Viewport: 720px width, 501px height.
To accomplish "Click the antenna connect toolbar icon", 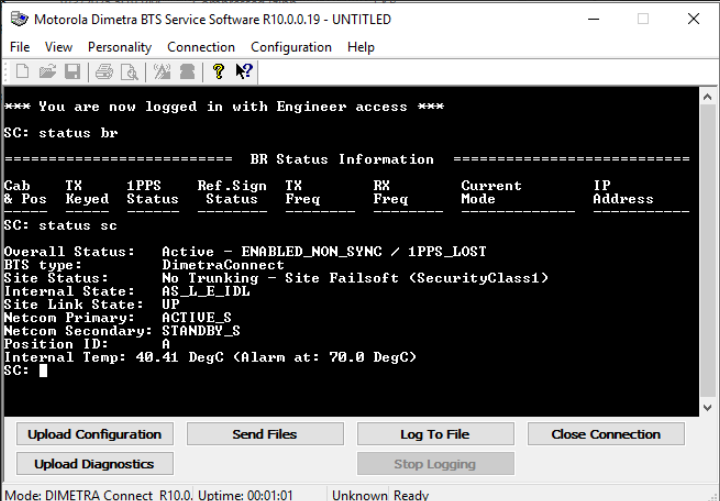I will [162, 72].
